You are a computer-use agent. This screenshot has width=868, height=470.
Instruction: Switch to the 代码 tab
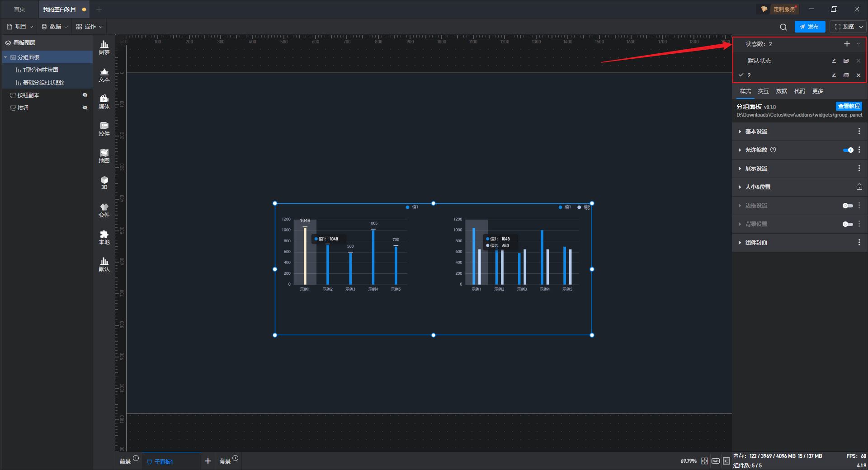[x=799, y=91]
